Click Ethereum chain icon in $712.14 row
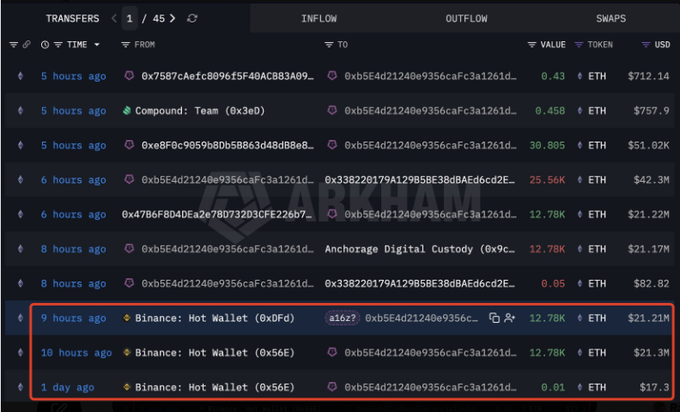 20,76
